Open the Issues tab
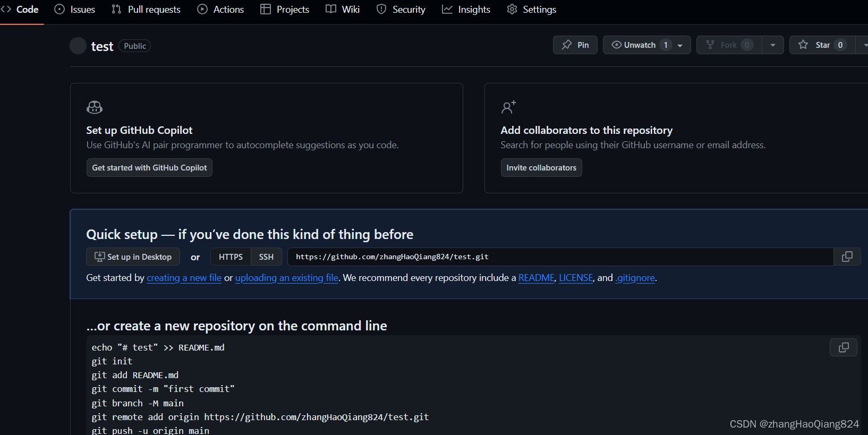This screenshot has height=435, width=868. click(x=75, y=10)
